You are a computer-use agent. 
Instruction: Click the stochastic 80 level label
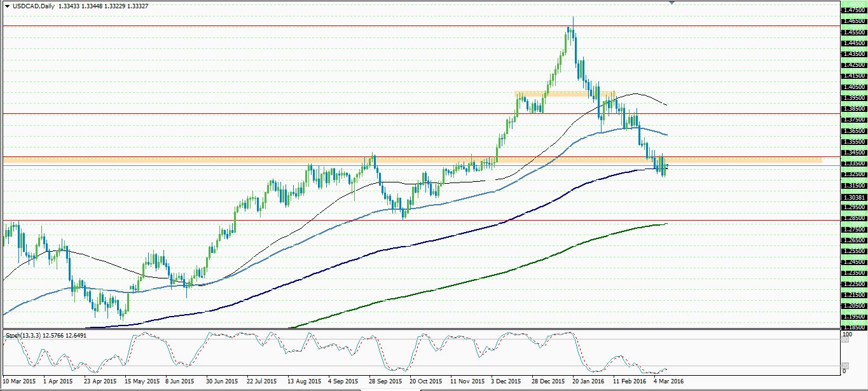tap(844, 340)
